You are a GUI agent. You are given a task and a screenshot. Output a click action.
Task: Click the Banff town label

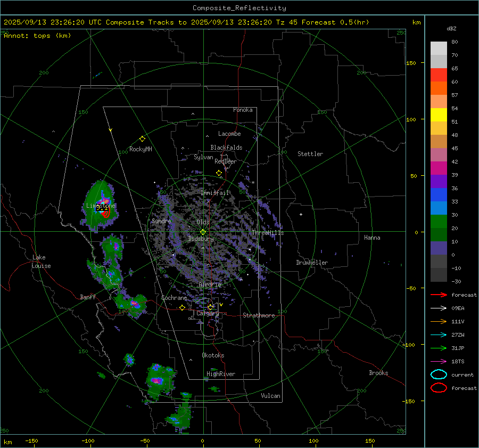[x=88, y=297]
